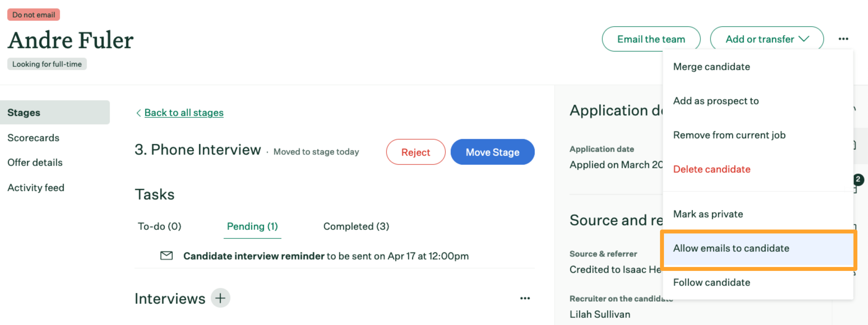Select Merge candidate from the menu

[x=712, y=67]
